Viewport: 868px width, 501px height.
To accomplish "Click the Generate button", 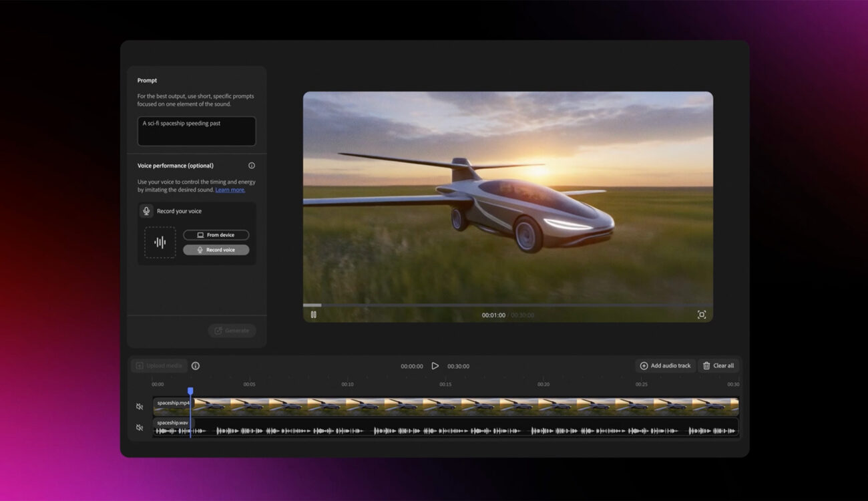I will (232, 331).
